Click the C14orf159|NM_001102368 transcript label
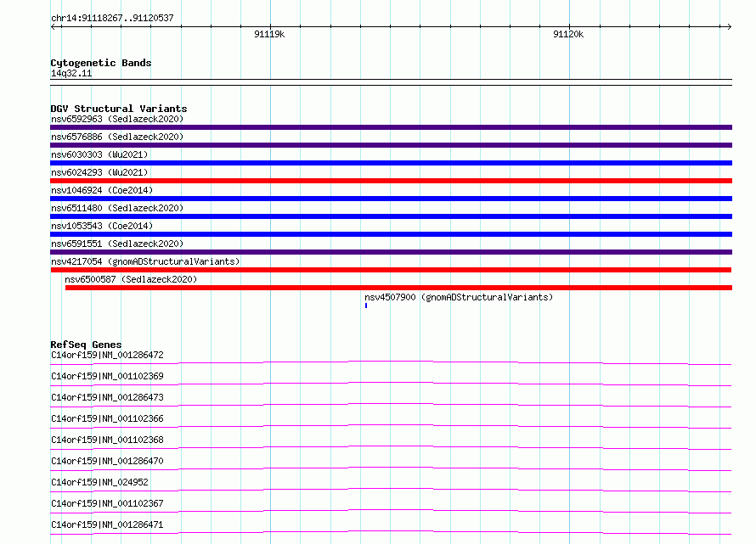The height and width of the screenshot is (544, 756). [107, 440]
